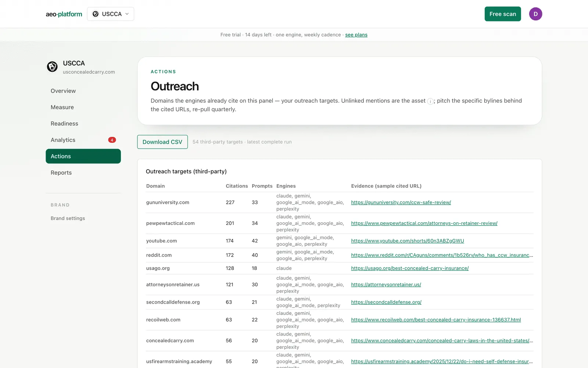Click the Domain column header
This screenshot has height=368, width=588.
(155, 186)
